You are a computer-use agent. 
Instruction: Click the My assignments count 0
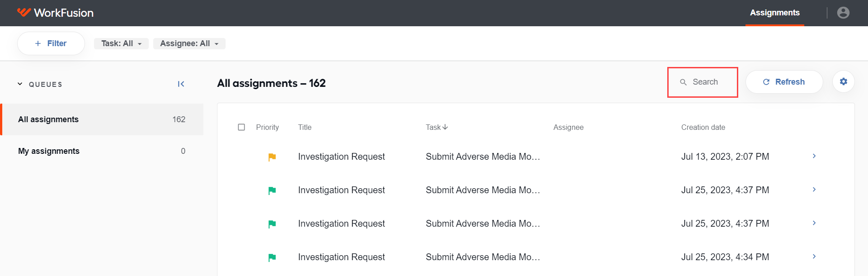(x=183, y=151)
